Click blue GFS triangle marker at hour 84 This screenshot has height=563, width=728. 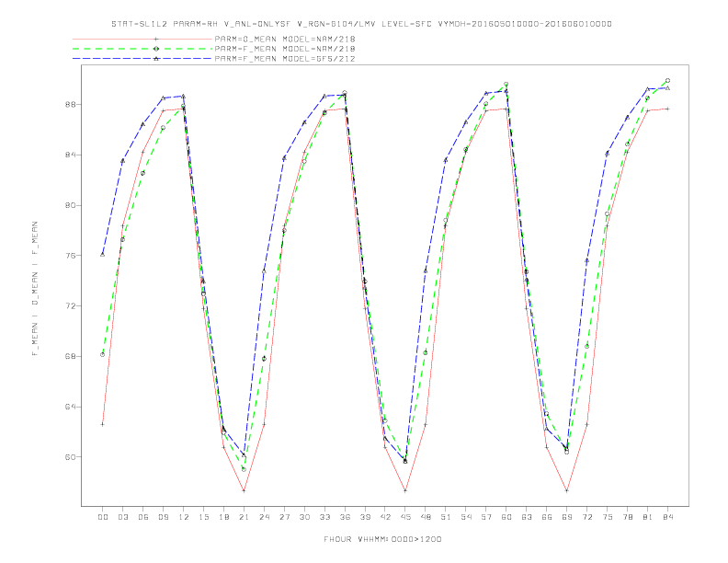pos(668,87)
